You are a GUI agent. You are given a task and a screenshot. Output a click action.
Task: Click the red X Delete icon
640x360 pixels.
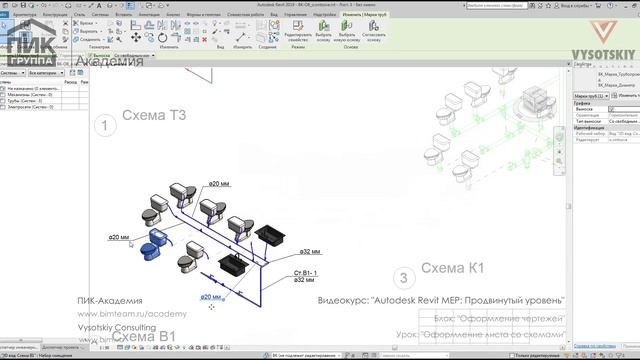click(204, 40)
